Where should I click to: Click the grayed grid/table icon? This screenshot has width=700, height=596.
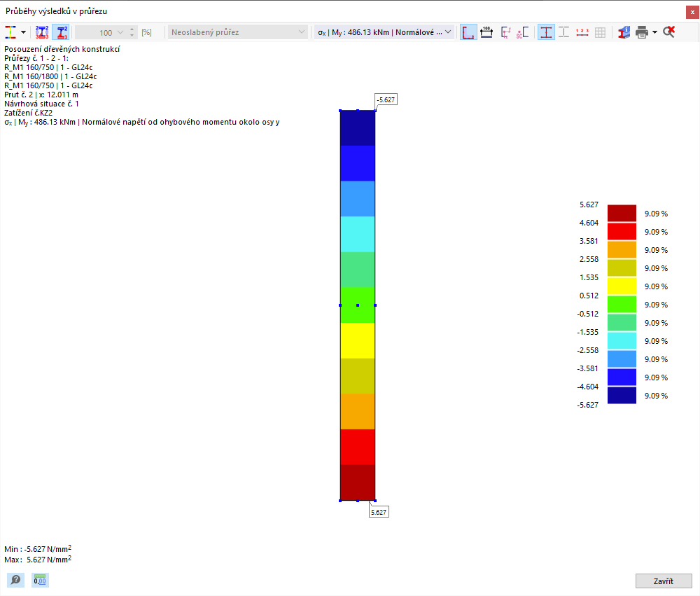[601, 32]
